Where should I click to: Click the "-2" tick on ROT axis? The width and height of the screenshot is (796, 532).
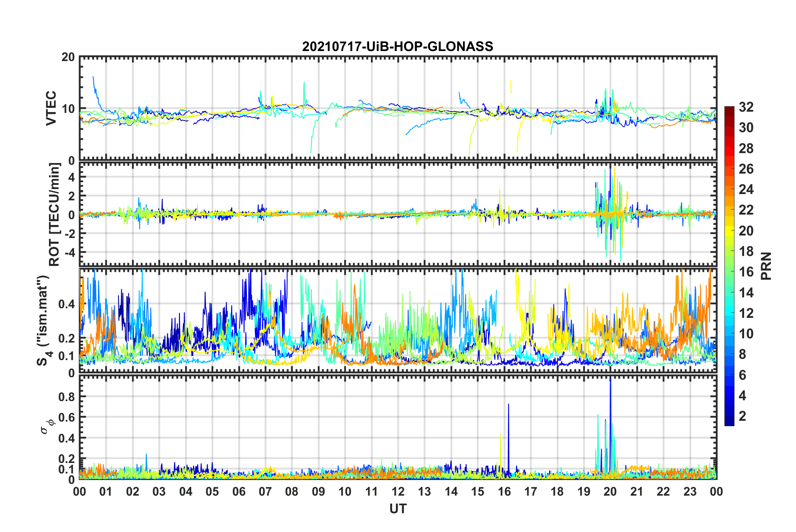(x=69, y=233)
